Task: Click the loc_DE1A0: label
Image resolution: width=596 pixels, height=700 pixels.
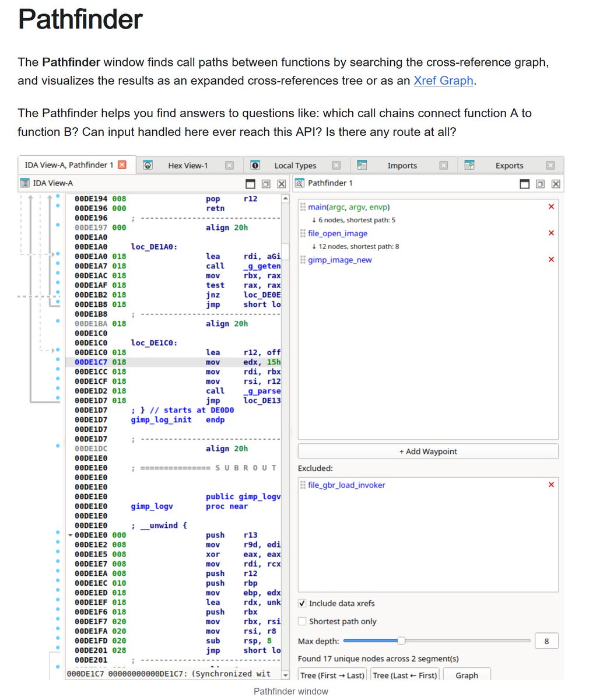Action: point(154,247)
